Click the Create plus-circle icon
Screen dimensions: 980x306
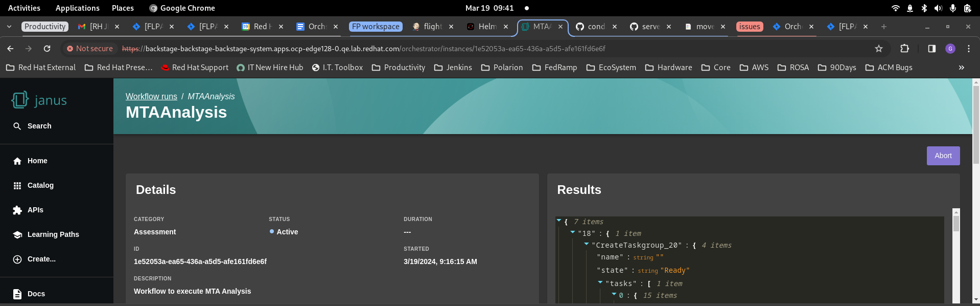point(17,259)
